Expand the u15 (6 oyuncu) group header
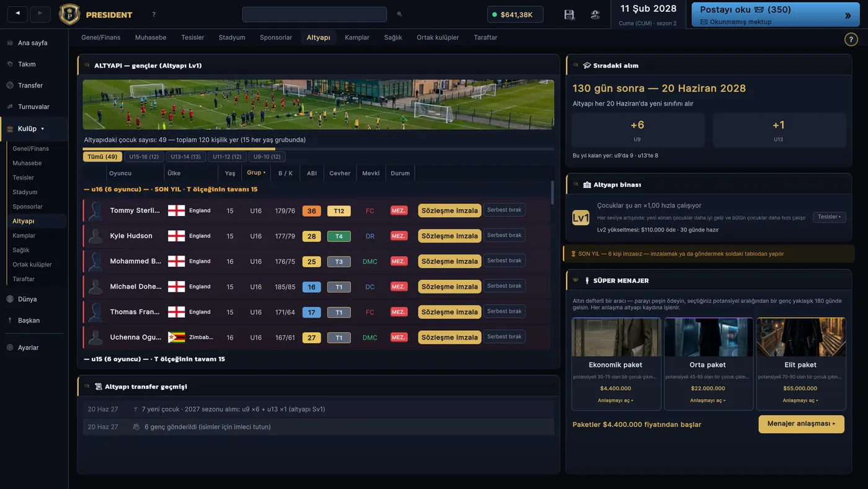This screenshot has width=868, height=489. coord(154,359)
